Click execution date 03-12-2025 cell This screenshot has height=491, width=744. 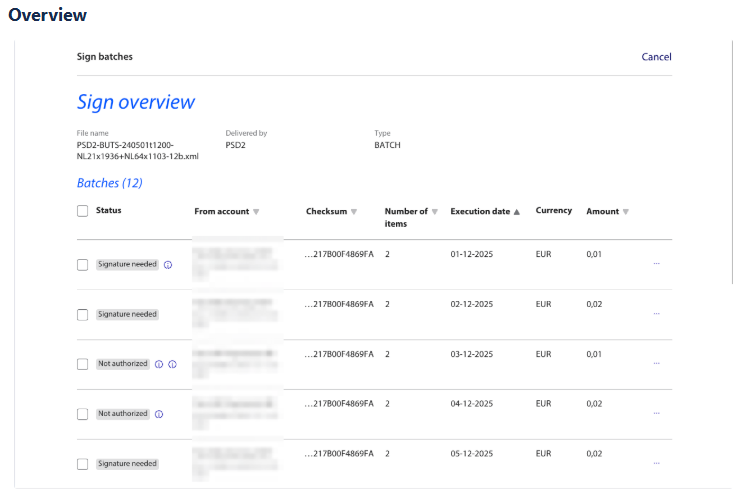tap(472, 354)
